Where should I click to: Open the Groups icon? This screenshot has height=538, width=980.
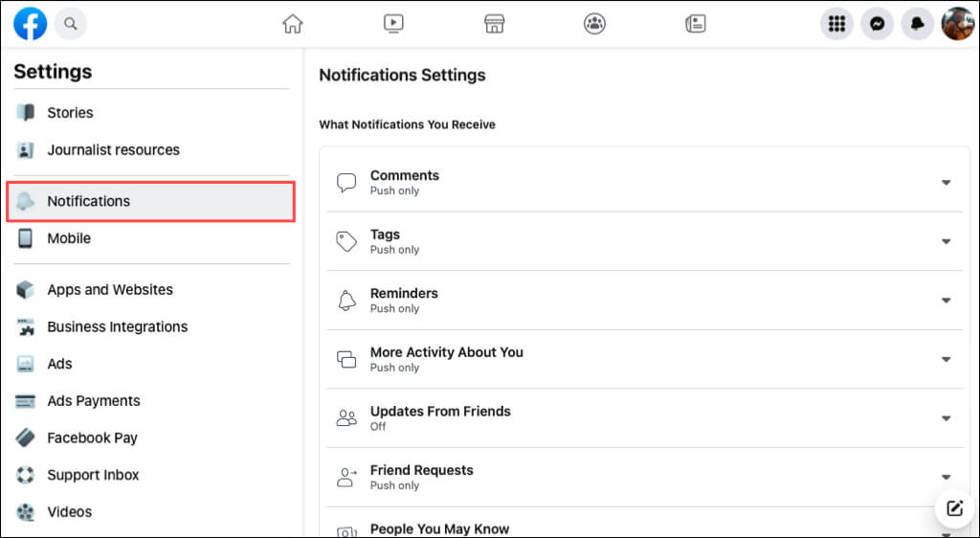tap(594, 24)
